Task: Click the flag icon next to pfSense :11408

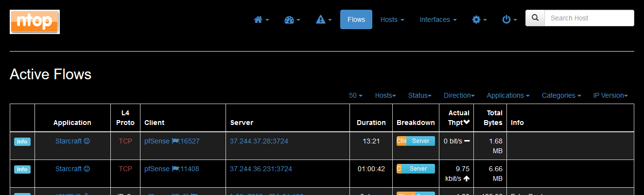Action: [x=175, y=169]
